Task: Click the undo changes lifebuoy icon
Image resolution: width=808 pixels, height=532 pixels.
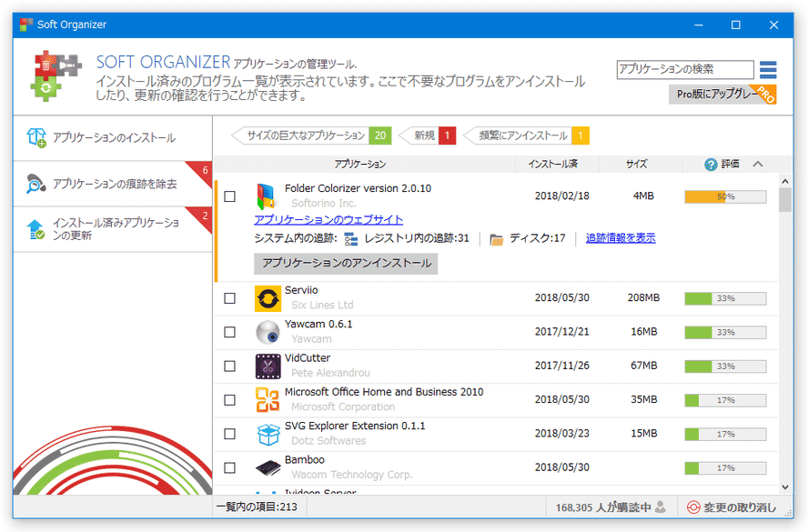Action: click(x=693, y=507)
